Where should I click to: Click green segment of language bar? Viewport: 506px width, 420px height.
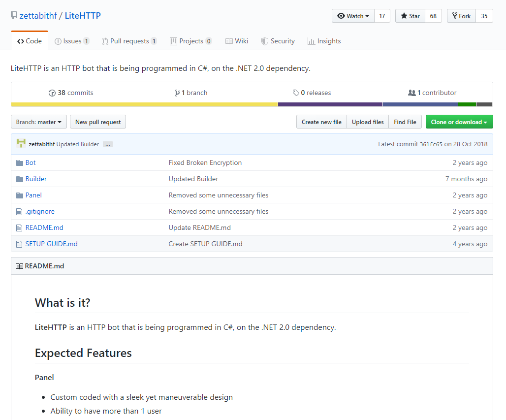tap(467, 104)
